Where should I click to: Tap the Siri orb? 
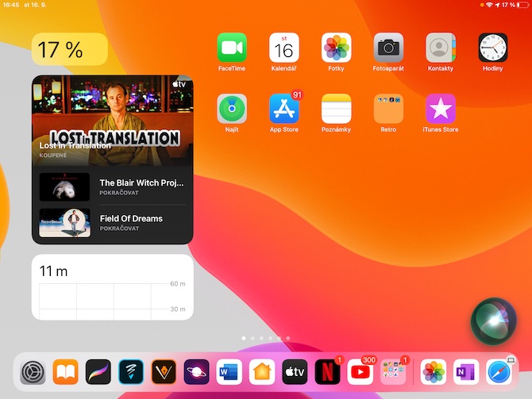[x=494, y=321]
